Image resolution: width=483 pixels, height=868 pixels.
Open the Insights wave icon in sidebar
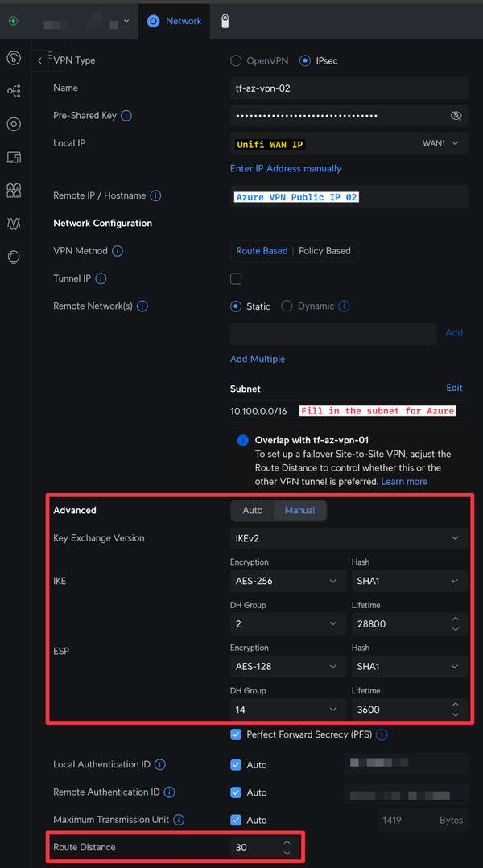[x=13, y=224]
